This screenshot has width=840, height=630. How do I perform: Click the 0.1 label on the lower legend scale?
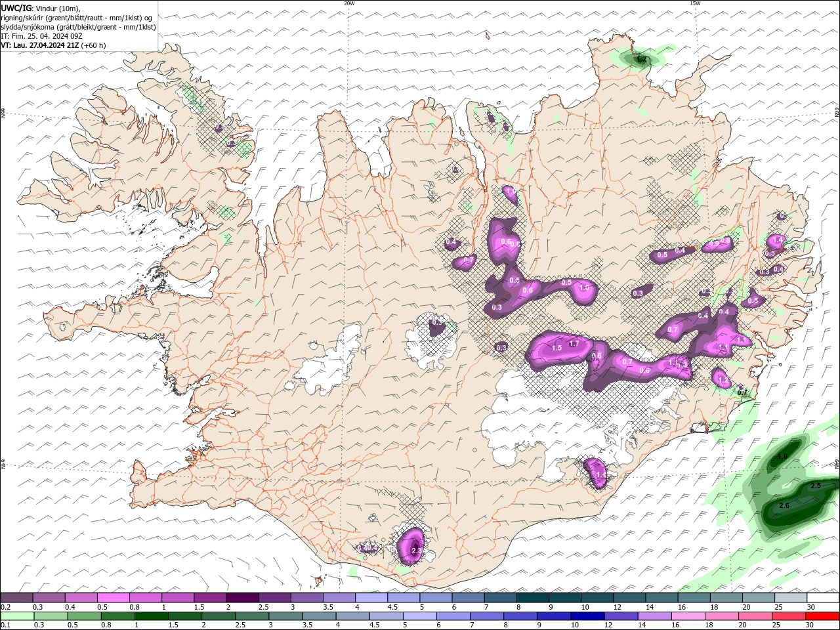[7, 625]
